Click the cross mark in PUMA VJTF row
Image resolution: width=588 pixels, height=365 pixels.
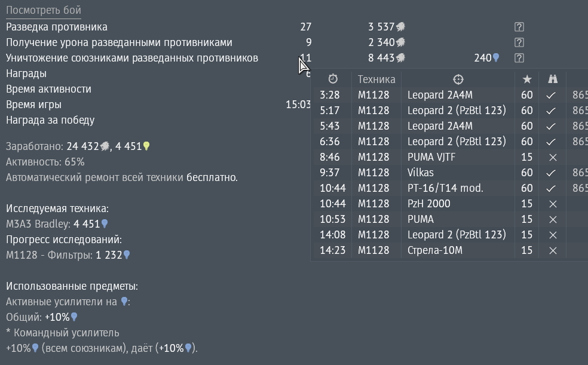pos(553,157)
